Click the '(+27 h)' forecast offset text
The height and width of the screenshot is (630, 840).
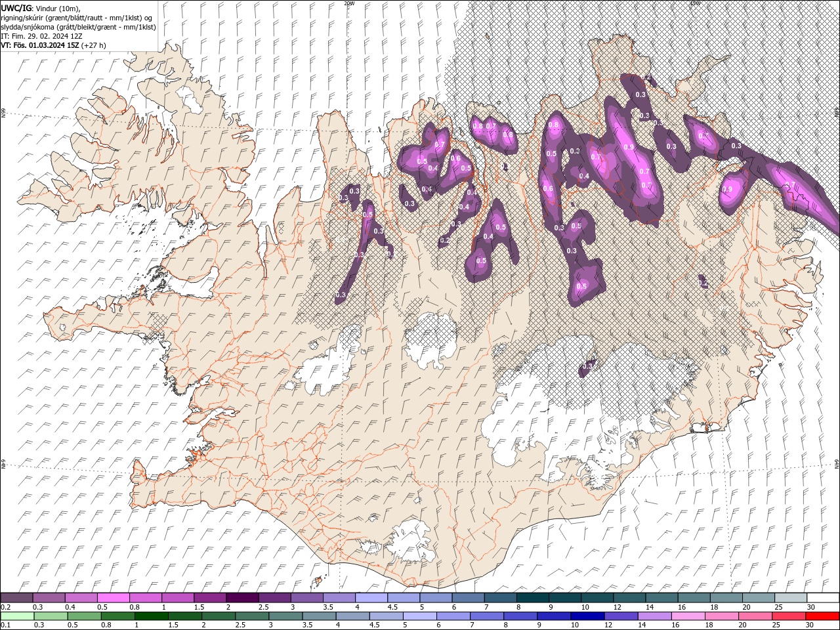(x=94, y=45)
